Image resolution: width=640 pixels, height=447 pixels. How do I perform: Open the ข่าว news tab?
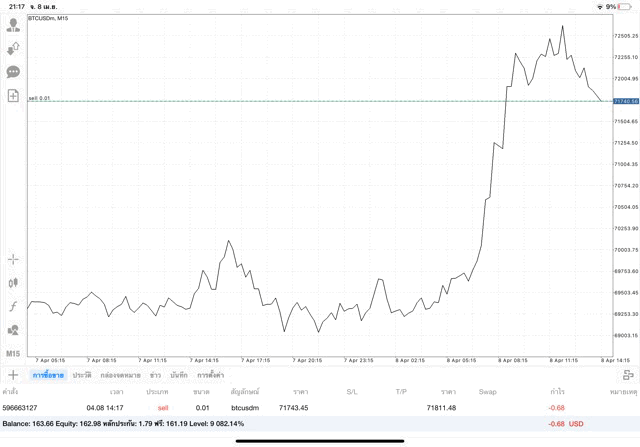[155, 375]
